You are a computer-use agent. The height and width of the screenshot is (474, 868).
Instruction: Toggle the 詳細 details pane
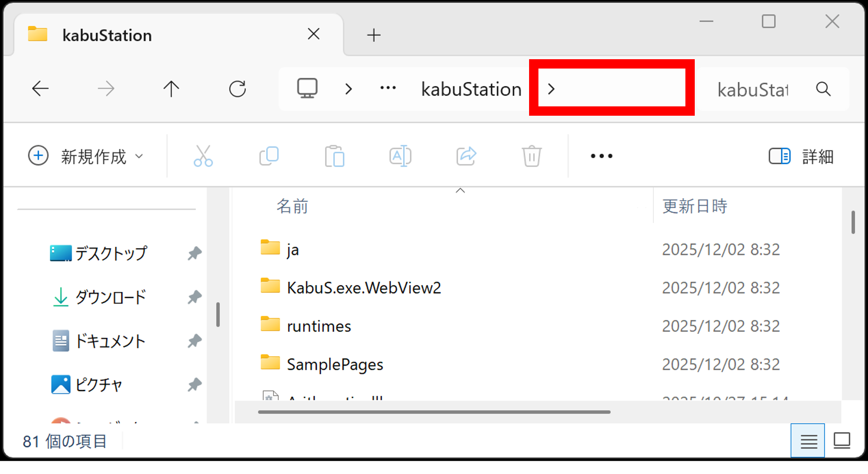pos(800,156)
